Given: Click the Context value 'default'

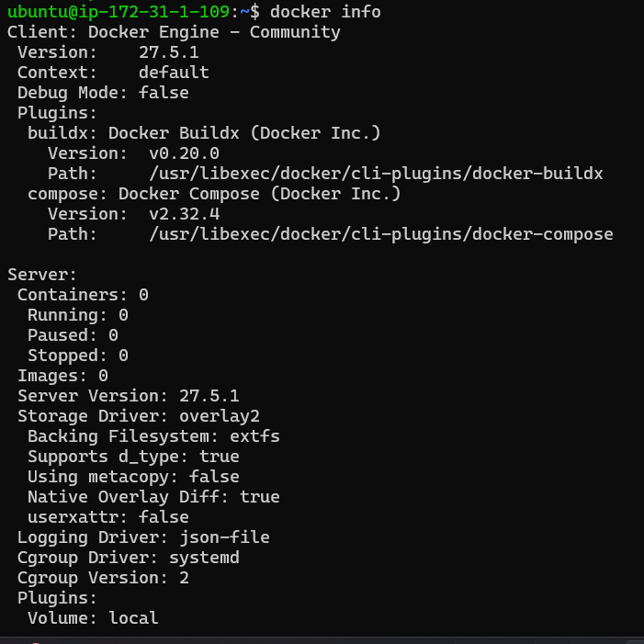Looking at the screenshot, I should point(174,73).
